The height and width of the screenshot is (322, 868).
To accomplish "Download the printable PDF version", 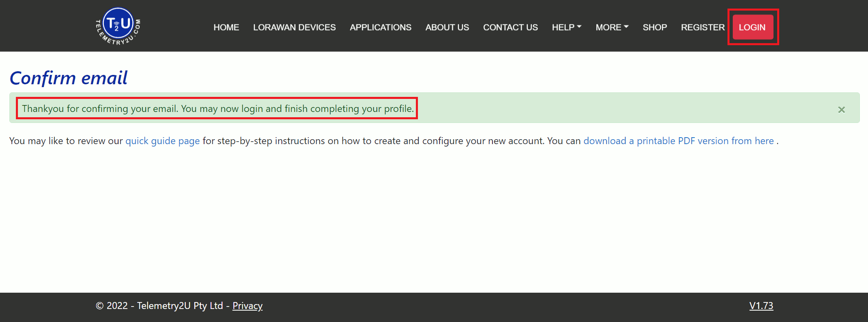I will pyautogui.click(x=679, y=141).
